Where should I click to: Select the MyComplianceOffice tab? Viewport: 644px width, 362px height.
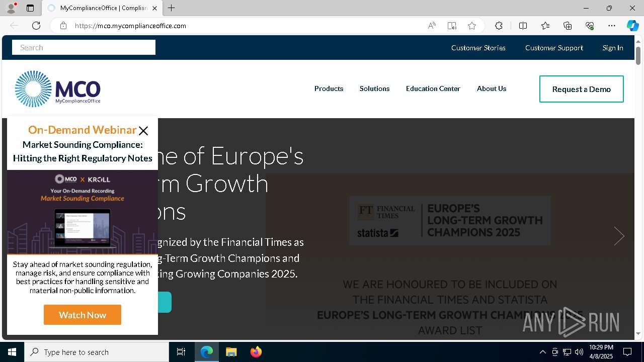point(102,8)
